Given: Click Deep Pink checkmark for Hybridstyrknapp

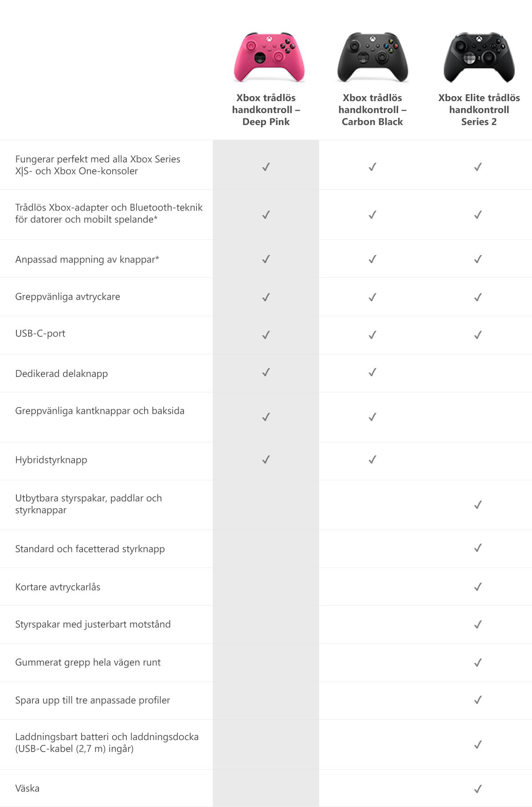Looking at the screenshot, I should coord(266,460).
